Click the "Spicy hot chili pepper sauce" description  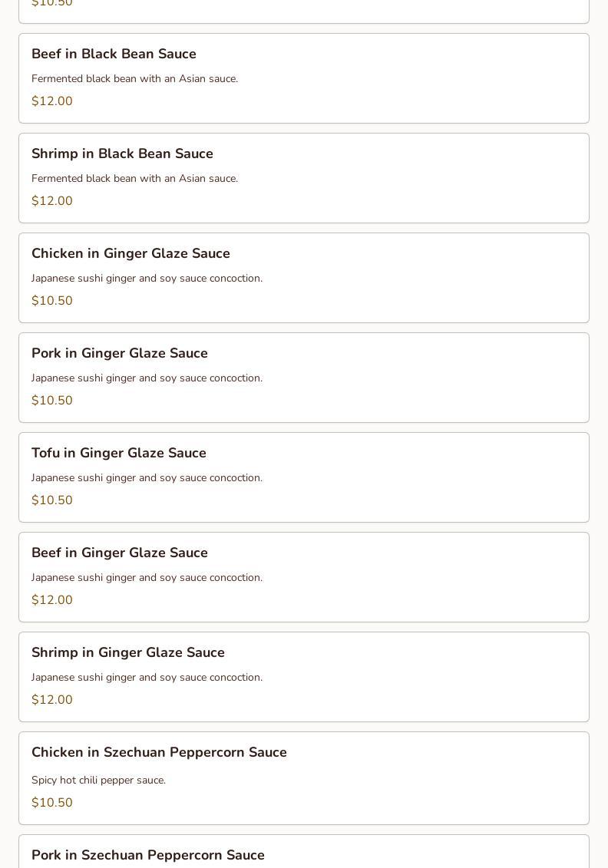(98, 780)
